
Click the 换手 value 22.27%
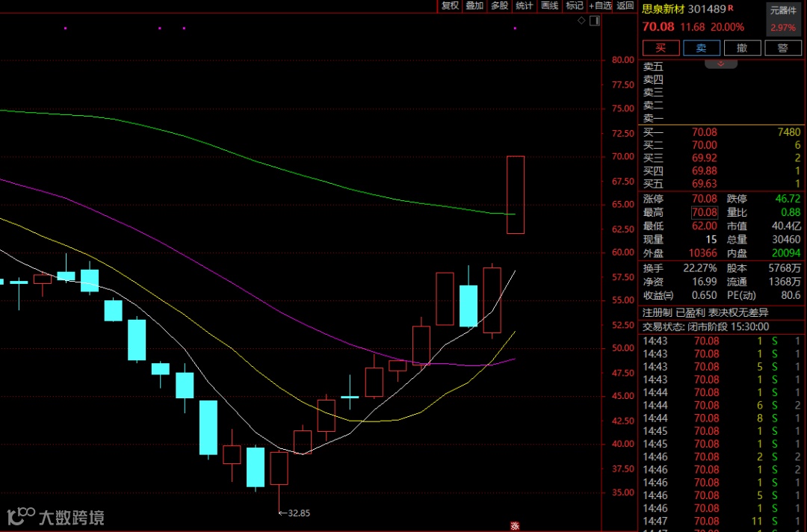[x=700, y=268]
